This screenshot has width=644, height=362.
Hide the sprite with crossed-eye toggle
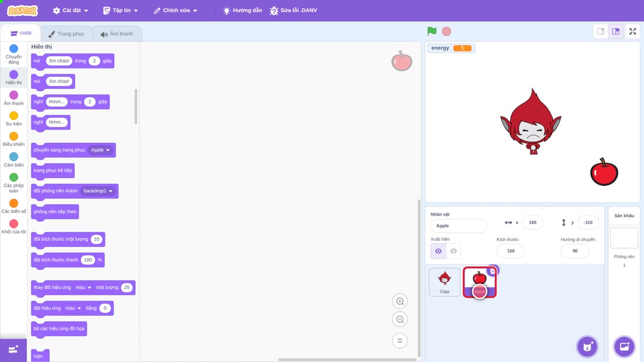tap(453, 251)
